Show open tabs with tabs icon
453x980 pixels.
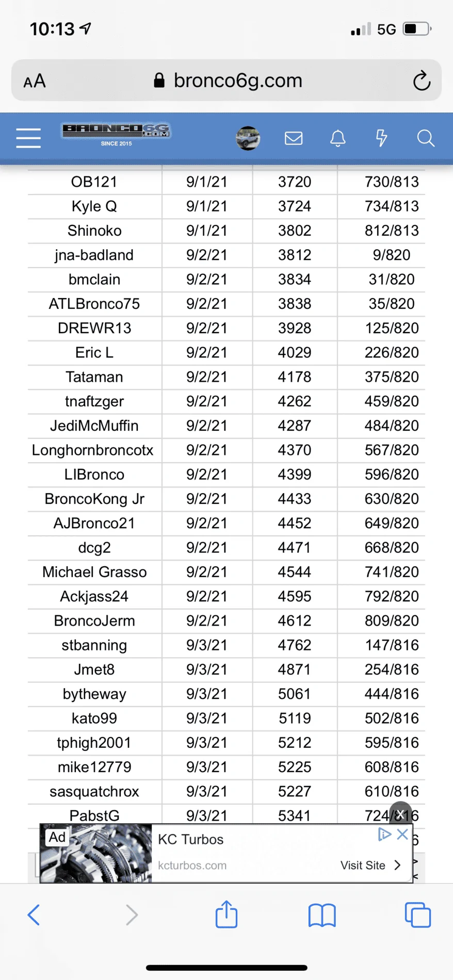[x=418, y=915]
